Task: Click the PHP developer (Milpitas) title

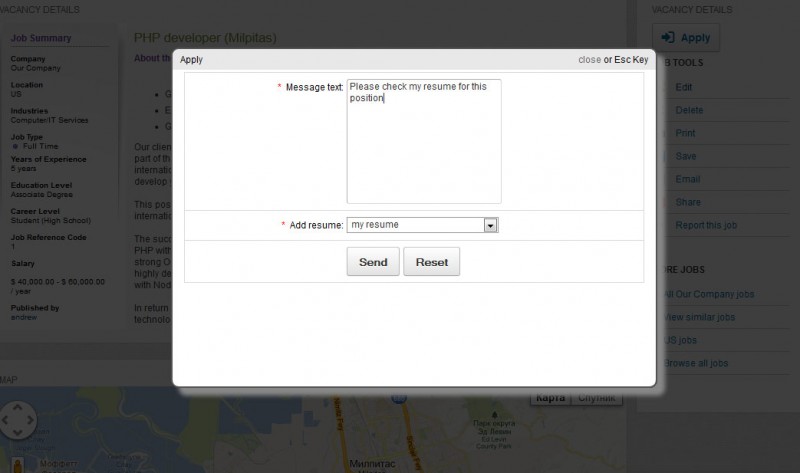Action: coord(205,38)
